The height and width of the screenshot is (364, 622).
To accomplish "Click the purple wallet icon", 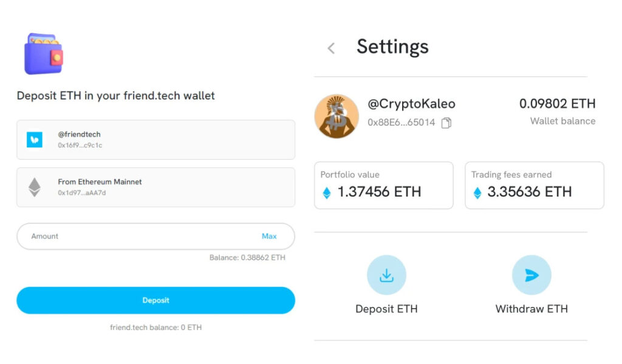I will tap(44, 54).
